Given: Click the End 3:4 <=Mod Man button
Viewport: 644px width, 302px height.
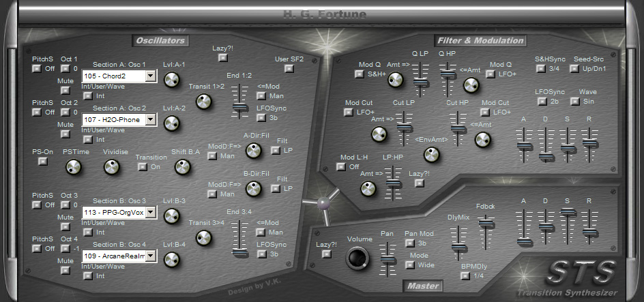Looking at the screenshot, I should [261, 232].
